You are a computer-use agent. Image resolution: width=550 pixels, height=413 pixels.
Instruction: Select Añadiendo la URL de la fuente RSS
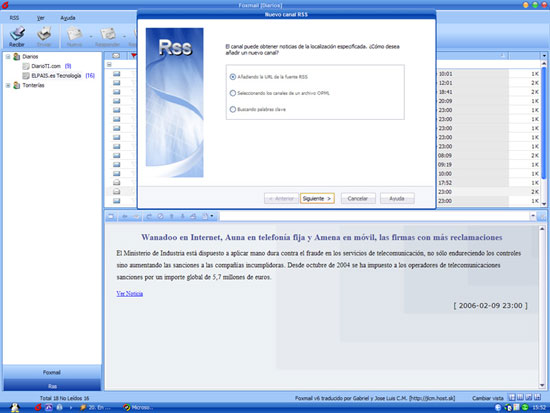click(x=233, y=77)
